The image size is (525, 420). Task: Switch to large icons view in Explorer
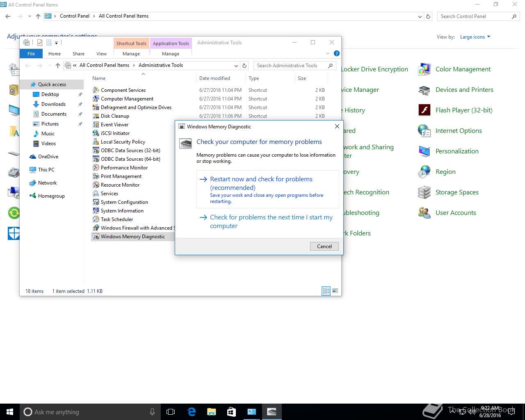pyautogui.click(x=335, y=291)
